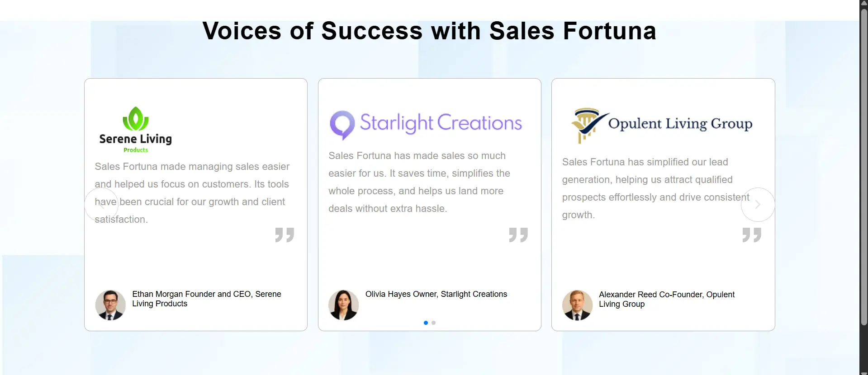Click the heading Voices of Success
Image resolution: width=868 pixels, height=375 pixels.
click(x=429, y=30)
